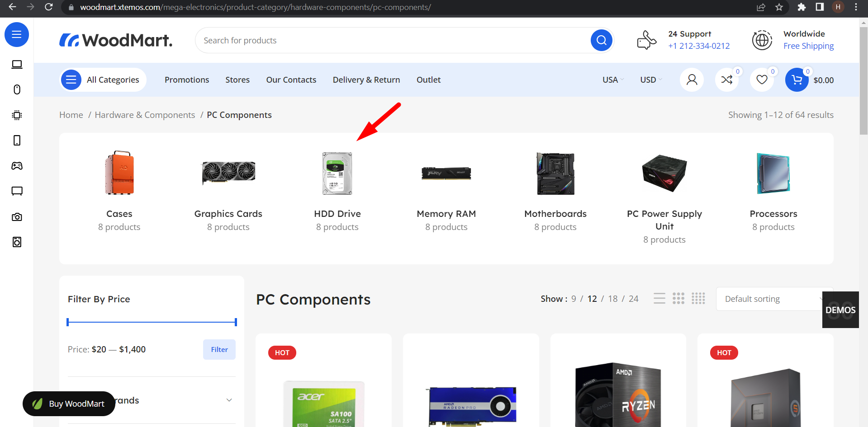Toggle the browser side panel icon
The width and height of the screenshot is (868, 427).
(820, 7)
